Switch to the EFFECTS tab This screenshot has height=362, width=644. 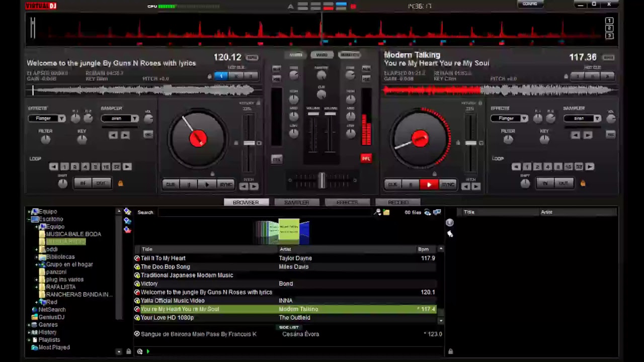pyautogui.click(x=347, y=202)
